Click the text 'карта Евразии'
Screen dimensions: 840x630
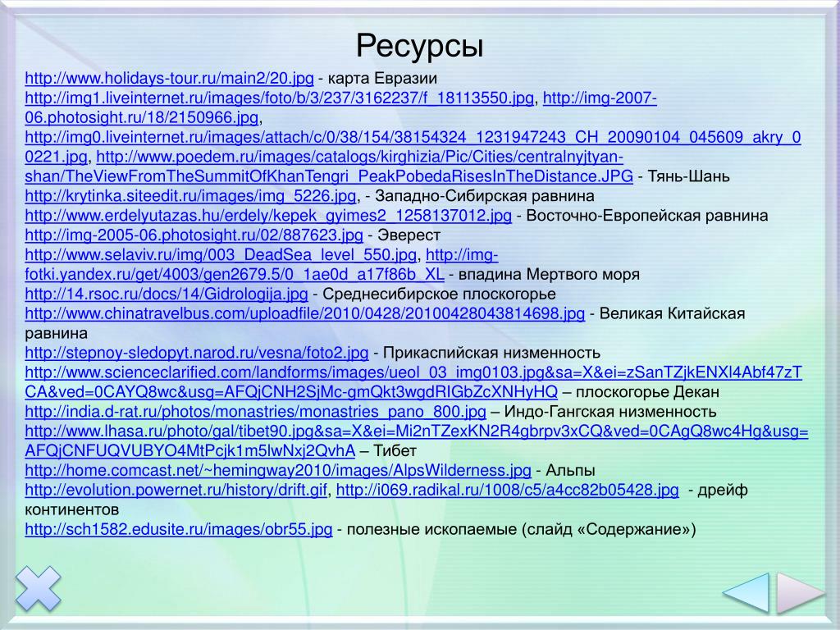(382, 78)
